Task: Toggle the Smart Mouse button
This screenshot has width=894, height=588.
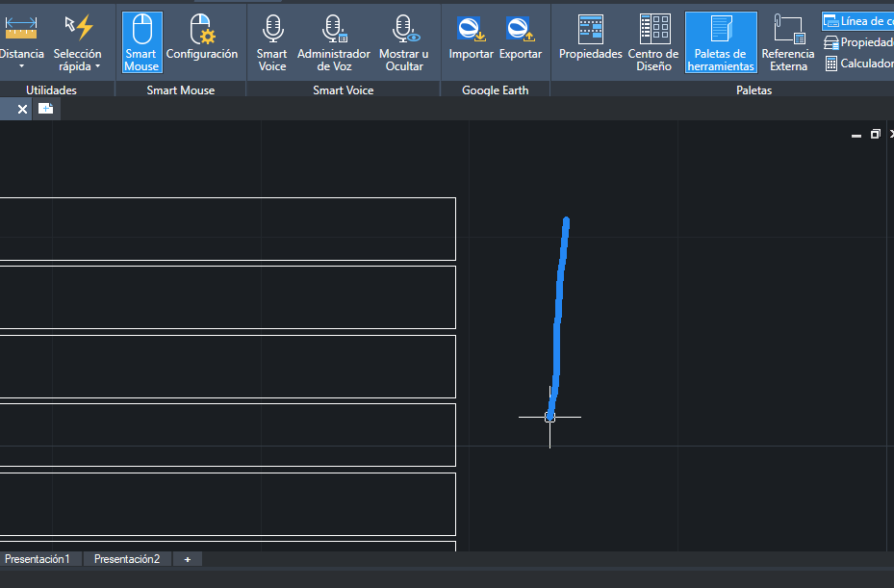Action: (x=142, y=42)
